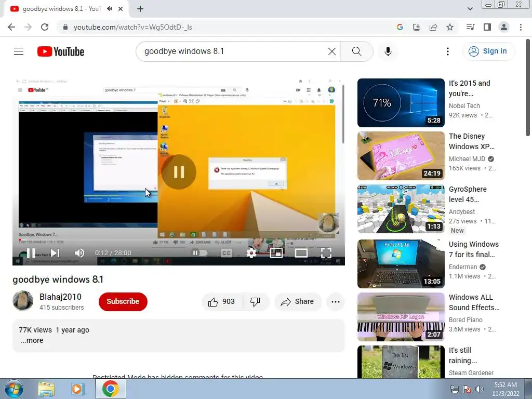
Task: Dislike the video with thumbs down
Action: pos(255,302)
